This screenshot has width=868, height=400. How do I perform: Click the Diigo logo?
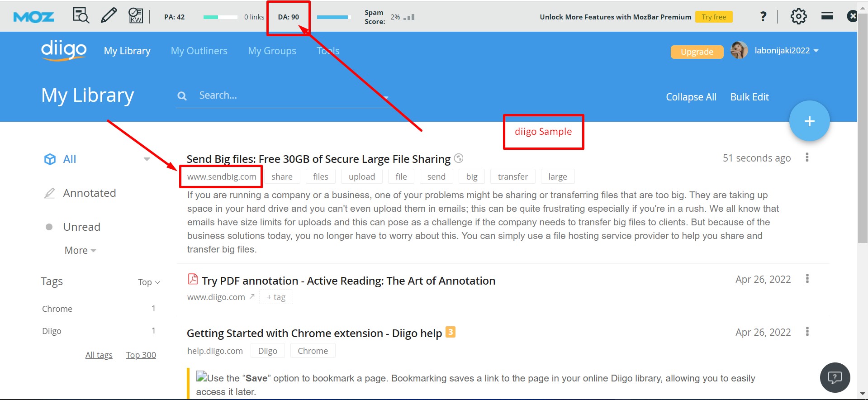point(64,50)
